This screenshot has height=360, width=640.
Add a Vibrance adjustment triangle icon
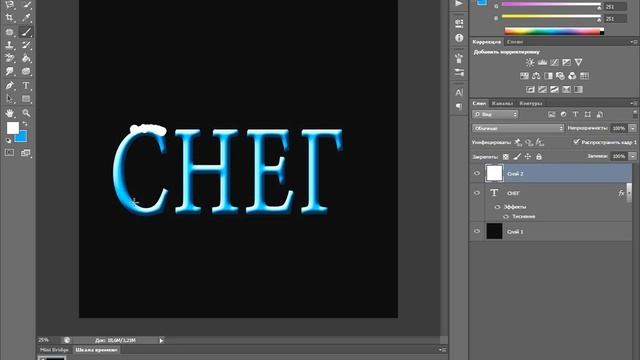[578, 62]
